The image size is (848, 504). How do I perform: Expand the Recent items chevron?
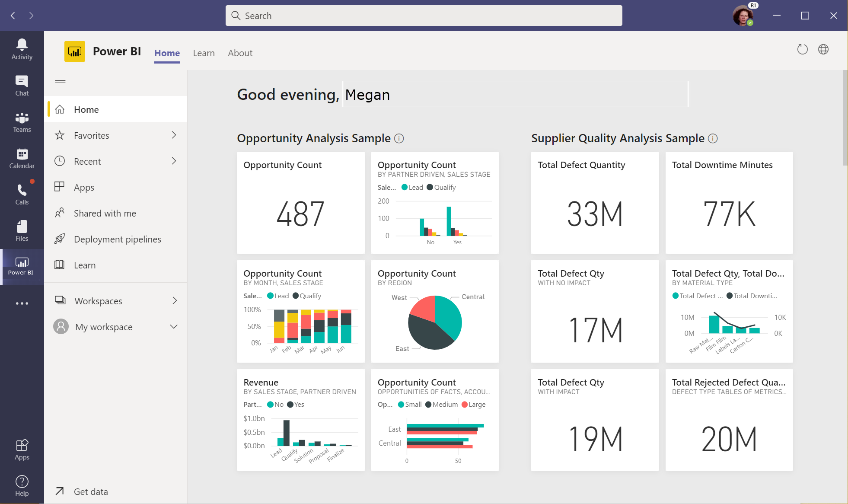(174, 161)
